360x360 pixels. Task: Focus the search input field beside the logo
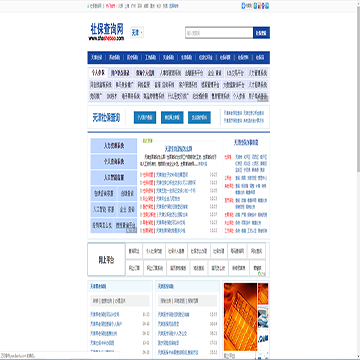(219, 33)
